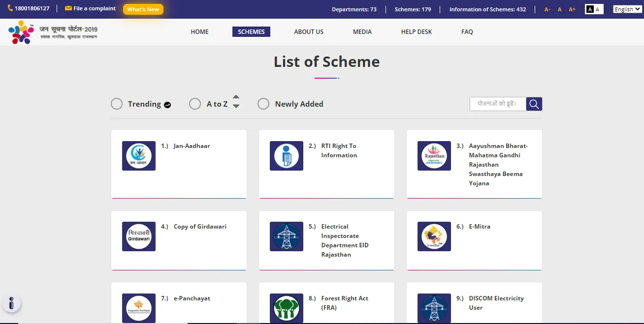Open the info button at bottom left
644x324 pixels.
tap(11, 303)
